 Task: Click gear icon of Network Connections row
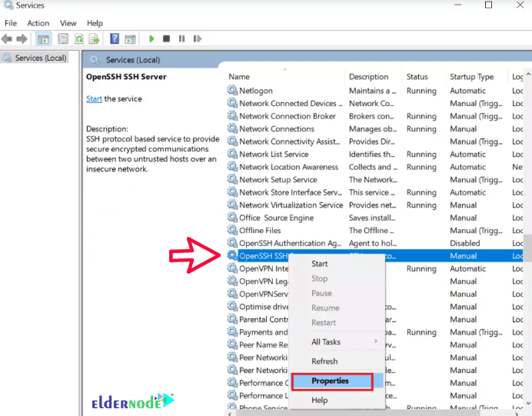pos(232,128)
